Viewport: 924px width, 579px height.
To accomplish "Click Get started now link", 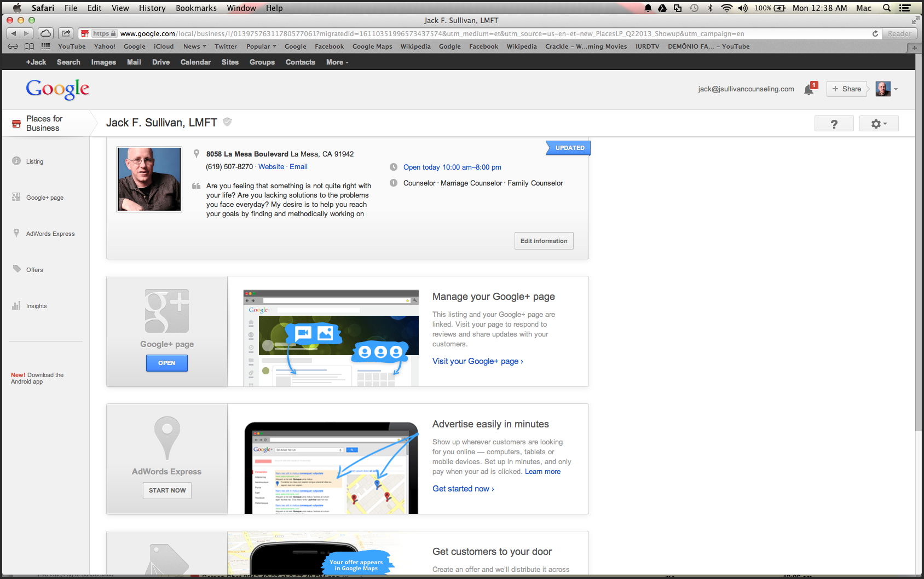I will [463, 489].
